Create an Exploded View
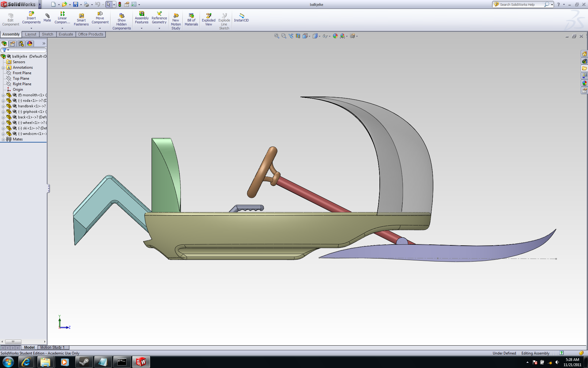This screenshot has width=588, height=368. 209,20
